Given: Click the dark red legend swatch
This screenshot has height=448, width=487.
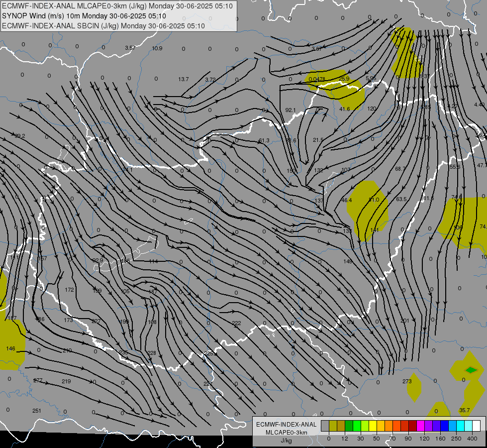Looking at the screenshot, I should pyautogui.click(x=413, y=426).
